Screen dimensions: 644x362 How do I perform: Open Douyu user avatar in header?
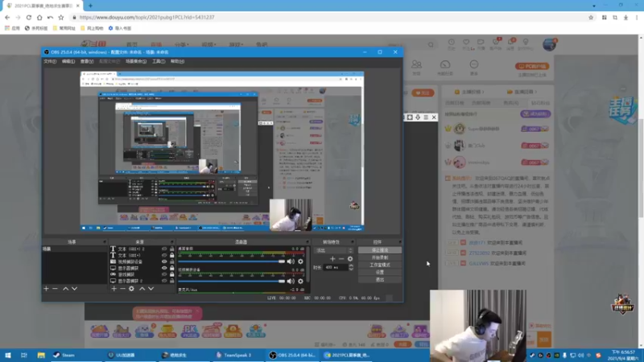point(549,44)
